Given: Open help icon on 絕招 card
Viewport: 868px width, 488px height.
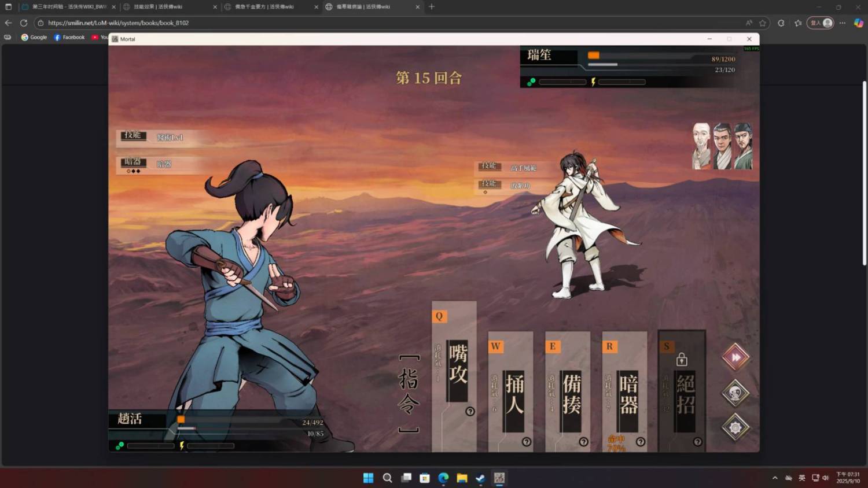Looking at the screenshot, I should (x=698, y=442).
